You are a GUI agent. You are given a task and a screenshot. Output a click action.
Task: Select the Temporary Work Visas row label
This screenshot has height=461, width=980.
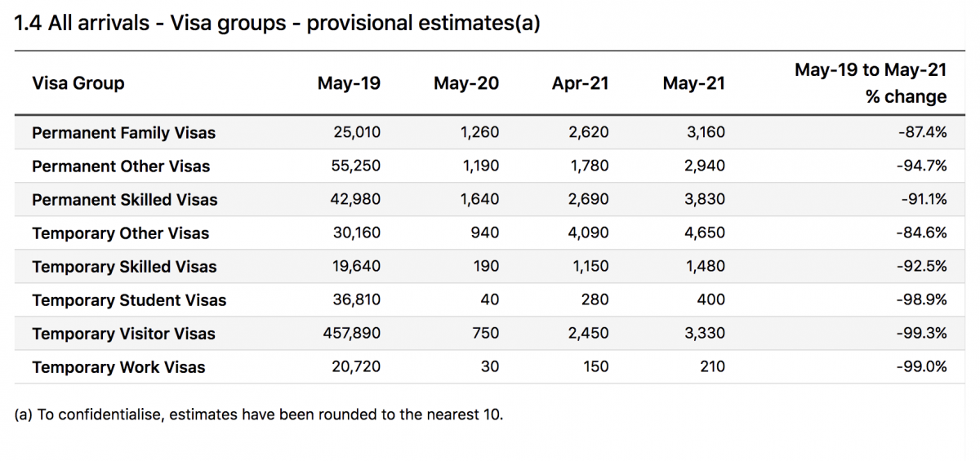click(x=118, y=367)
